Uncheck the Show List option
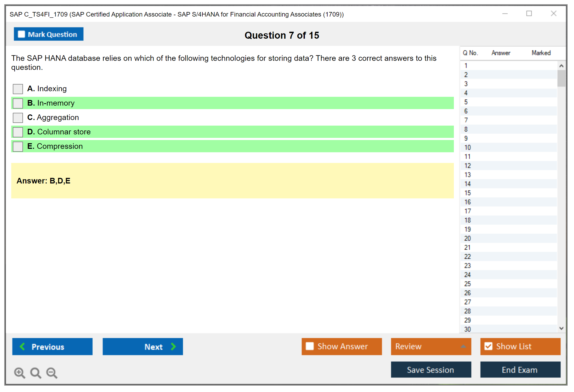The height and width of the screenshot is (392, 574). (488, 346)
